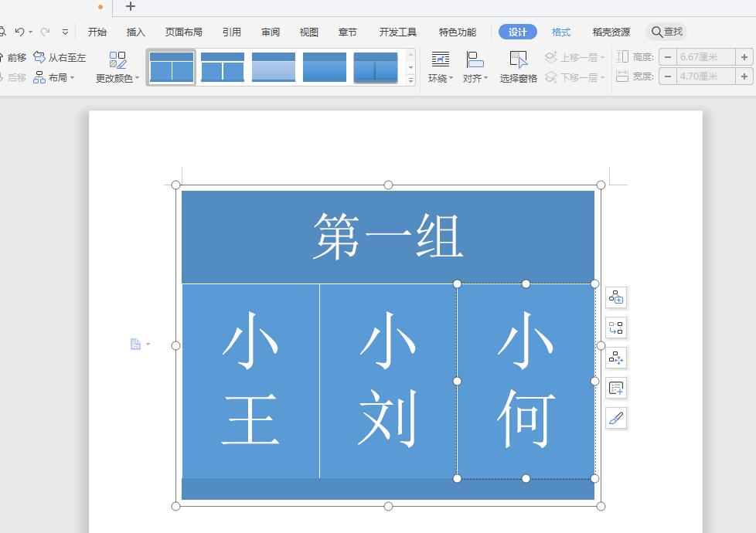This screenshot has width=756, height=533.
Task: Click the 环绕 text wrapping icon
Action: (439, 66)
